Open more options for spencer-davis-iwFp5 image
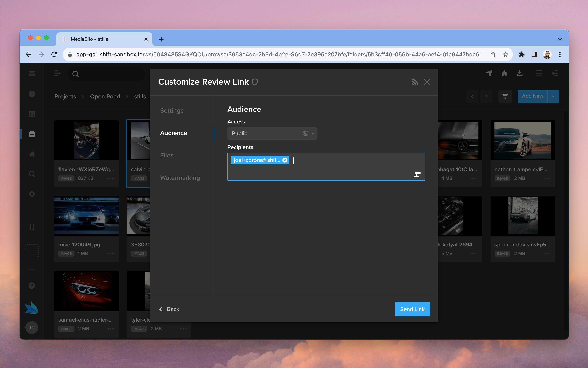This screenshot has height=368, width=588. [x=547, y=254]
